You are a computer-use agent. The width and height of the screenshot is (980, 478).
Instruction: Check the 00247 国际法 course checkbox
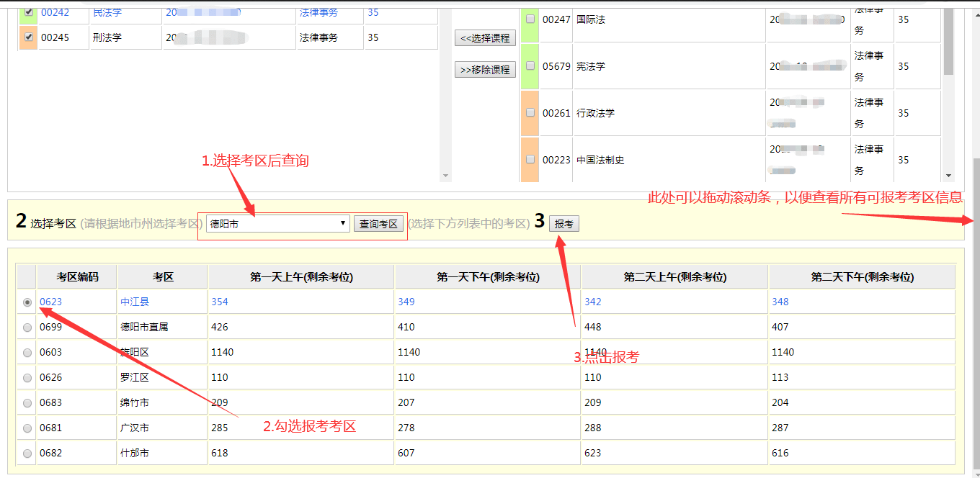click(530, 19)
